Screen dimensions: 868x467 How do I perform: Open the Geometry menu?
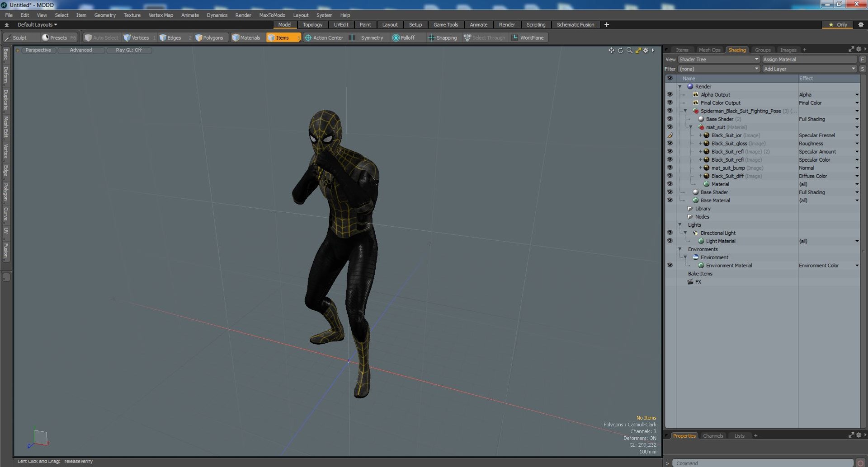coord(105,15)
